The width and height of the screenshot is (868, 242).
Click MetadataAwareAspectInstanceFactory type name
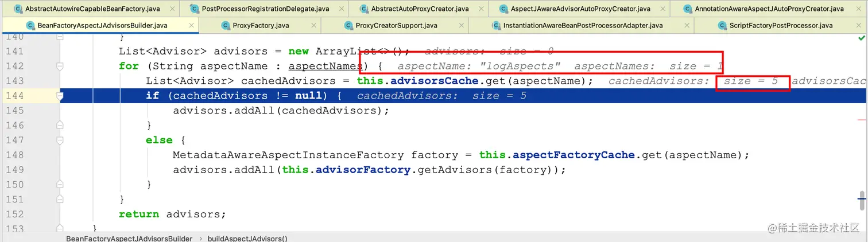(x=289, y=155)
